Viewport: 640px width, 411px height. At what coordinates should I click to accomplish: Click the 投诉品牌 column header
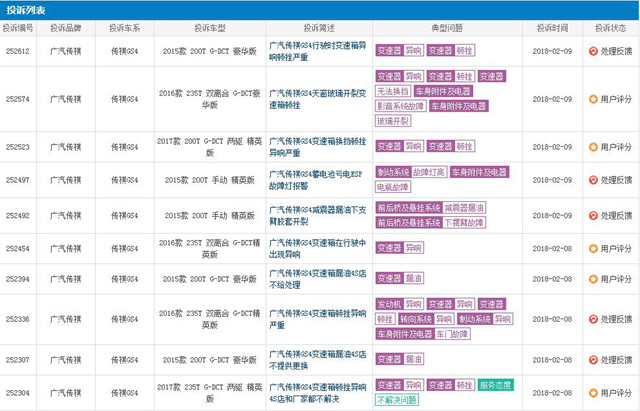tap(66, 28)
